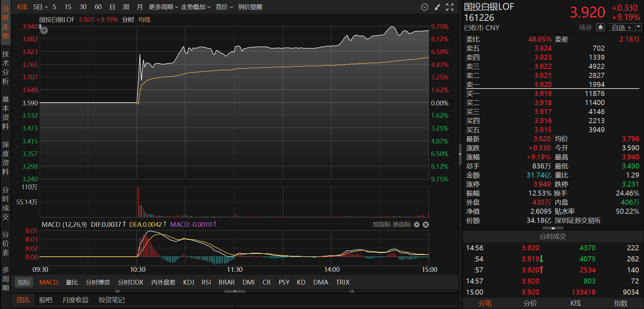This screenshot has height=309, width=644.
Task: Click the price alert bell icon
Action: click(x=600, y=28)
